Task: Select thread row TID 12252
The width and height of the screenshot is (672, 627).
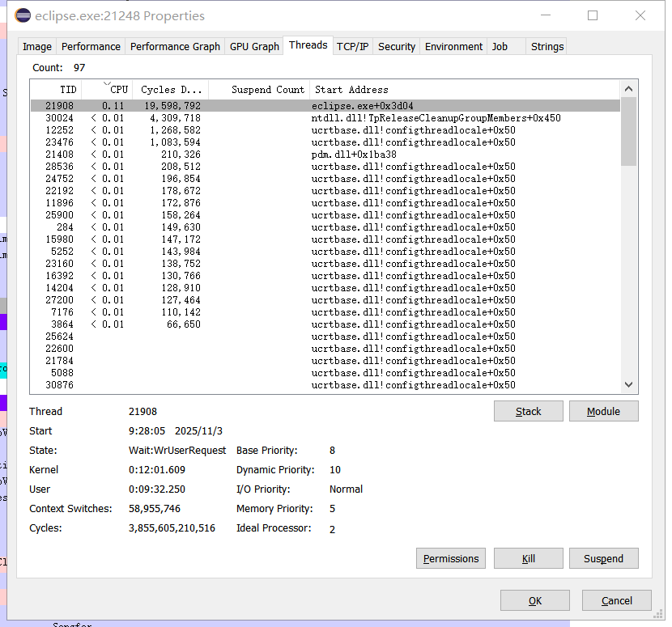Action: coord(325,129)
